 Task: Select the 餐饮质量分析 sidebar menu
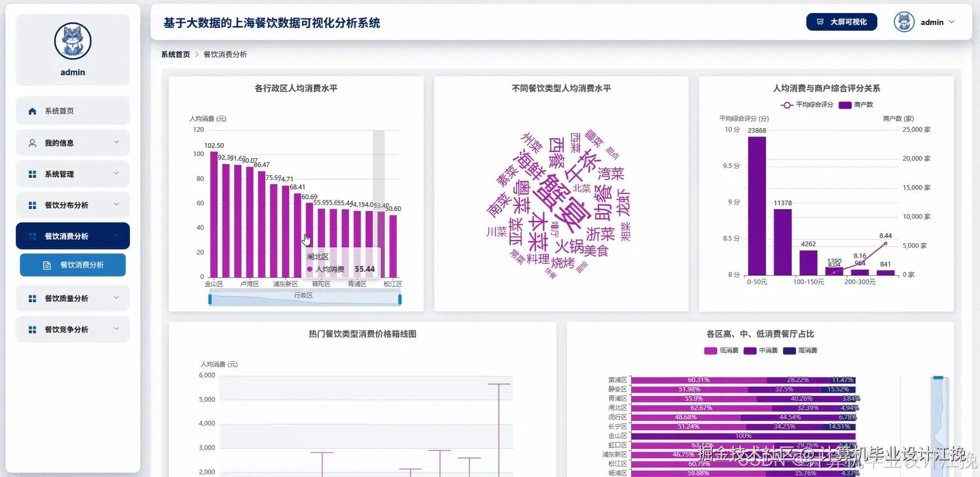pyautogui.click(x=73, y=299)
